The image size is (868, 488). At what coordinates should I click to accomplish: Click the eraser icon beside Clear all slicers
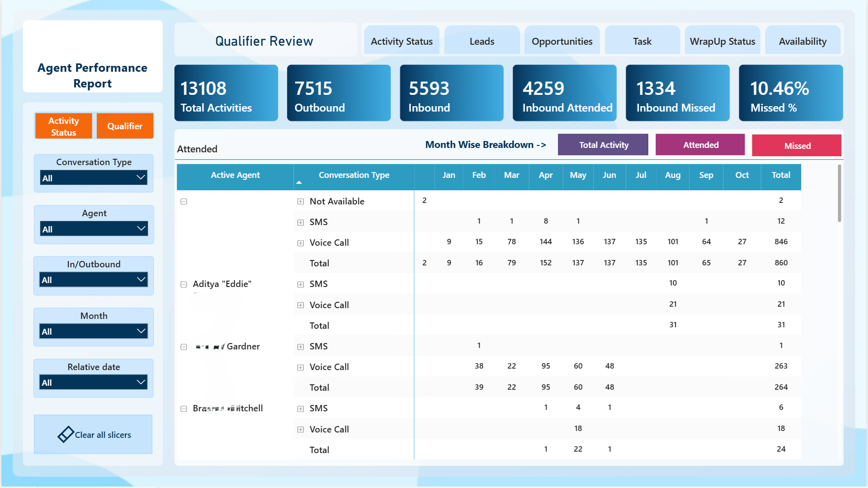pos(65,434)
